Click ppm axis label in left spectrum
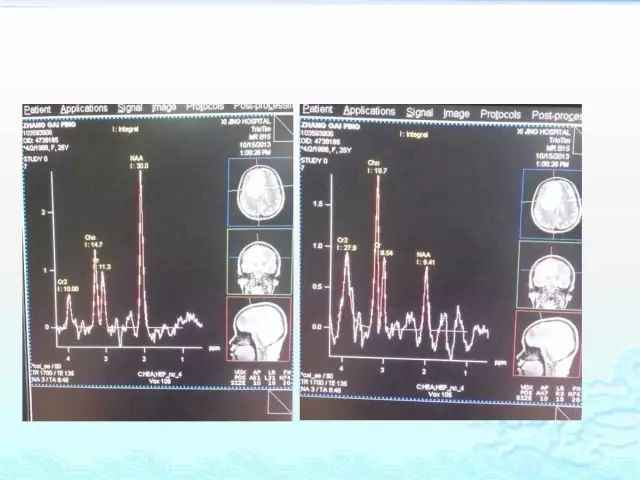Viewport: 640px width, 480px height. coord(215,349)
